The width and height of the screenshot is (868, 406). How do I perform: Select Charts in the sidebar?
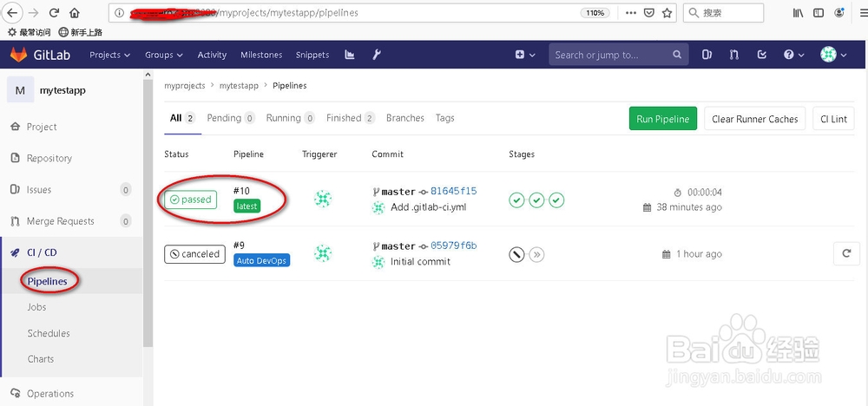tap(41, 359)
